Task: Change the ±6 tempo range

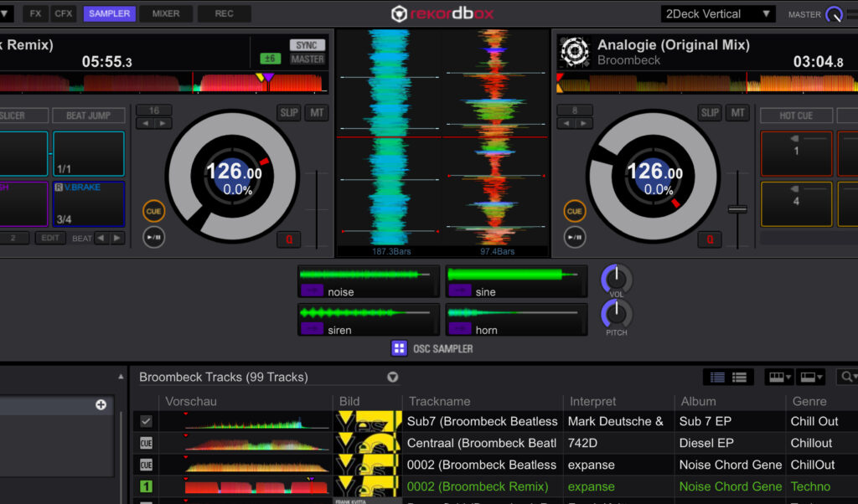Action: (270, 59)
